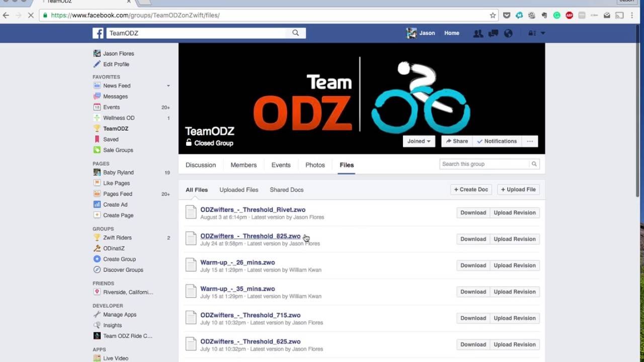
Task: Open Pages Feed in the sidebar
Action: click(113, 194)
